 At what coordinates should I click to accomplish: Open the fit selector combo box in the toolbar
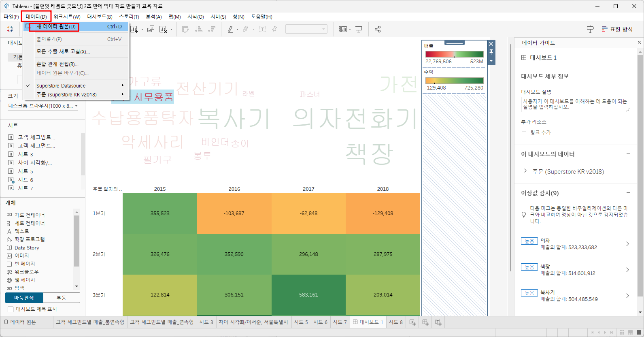[x=306, y=29]
